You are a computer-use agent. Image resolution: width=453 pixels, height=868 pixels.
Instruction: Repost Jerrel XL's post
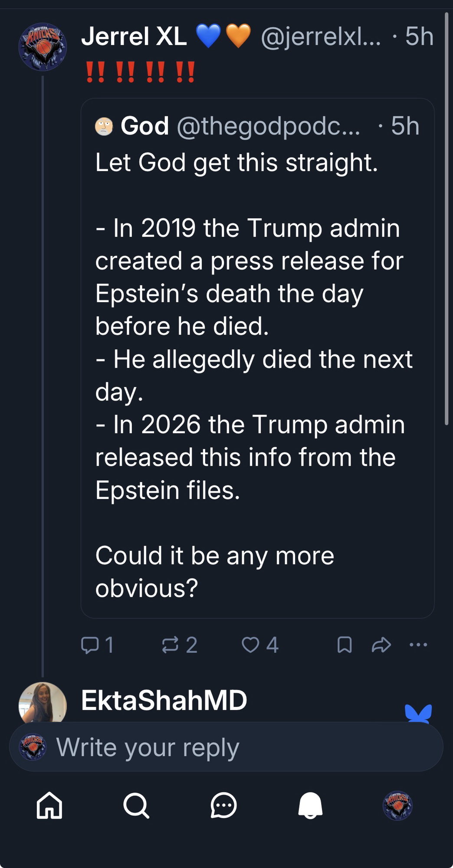point(170,645)
